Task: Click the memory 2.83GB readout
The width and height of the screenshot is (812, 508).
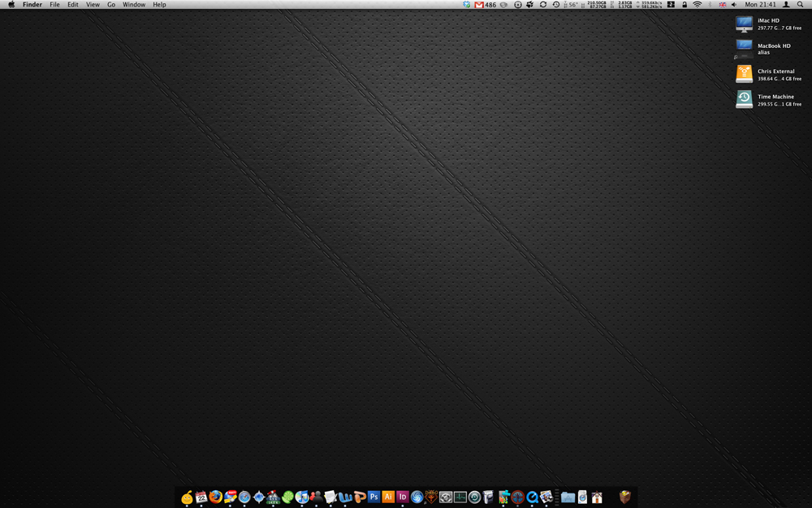Action: point(622,4)
